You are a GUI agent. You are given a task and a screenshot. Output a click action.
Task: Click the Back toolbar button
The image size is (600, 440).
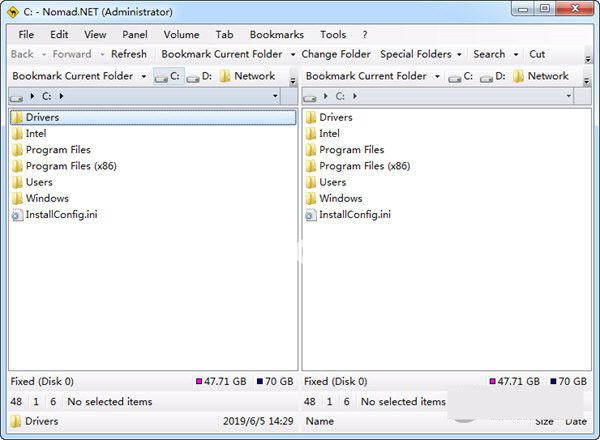[22, 54]
